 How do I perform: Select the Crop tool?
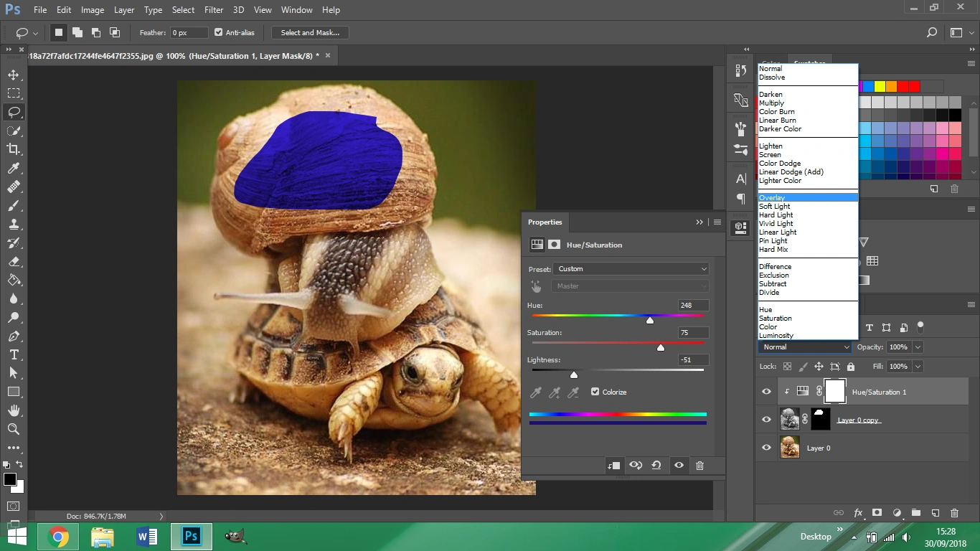click(14, 149)
